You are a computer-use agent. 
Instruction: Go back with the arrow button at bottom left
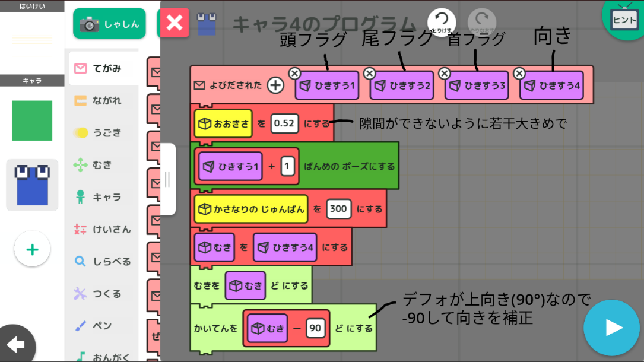click(17, 344)
